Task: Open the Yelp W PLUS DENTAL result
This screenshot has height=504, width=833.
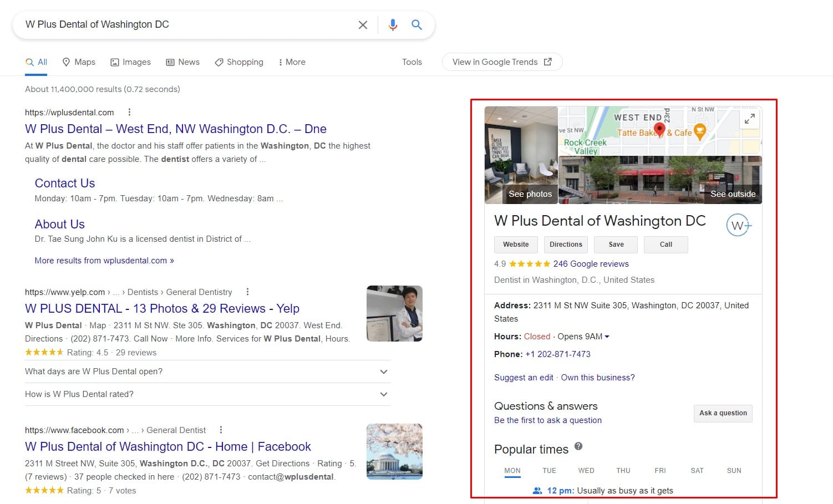Action: coord(162,308)
